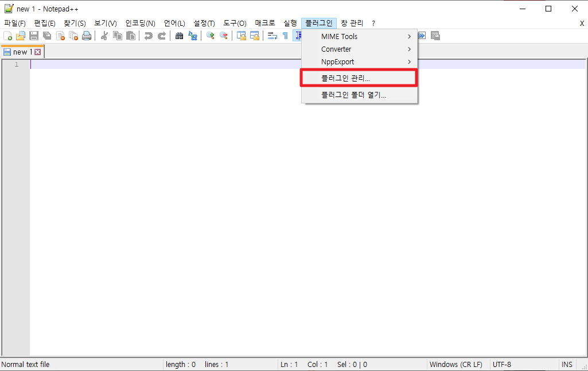Viewport: 588px width, 371px height.
Task: Click Ln : 1 status bar entry
Action: [x=289, y=364]
